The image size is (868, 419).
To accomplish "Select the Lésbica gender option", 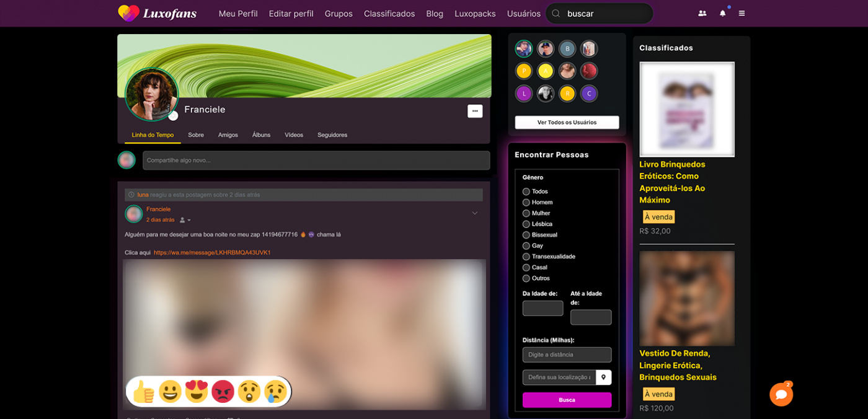I will 526,224.
